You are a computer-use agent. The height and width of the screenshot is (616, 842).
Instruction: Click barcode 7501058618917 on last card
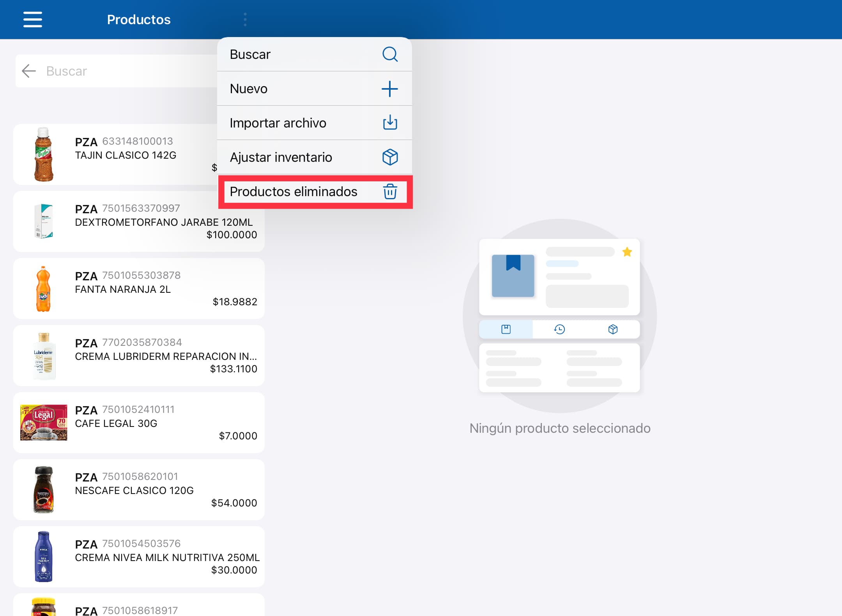click(140, 611)
